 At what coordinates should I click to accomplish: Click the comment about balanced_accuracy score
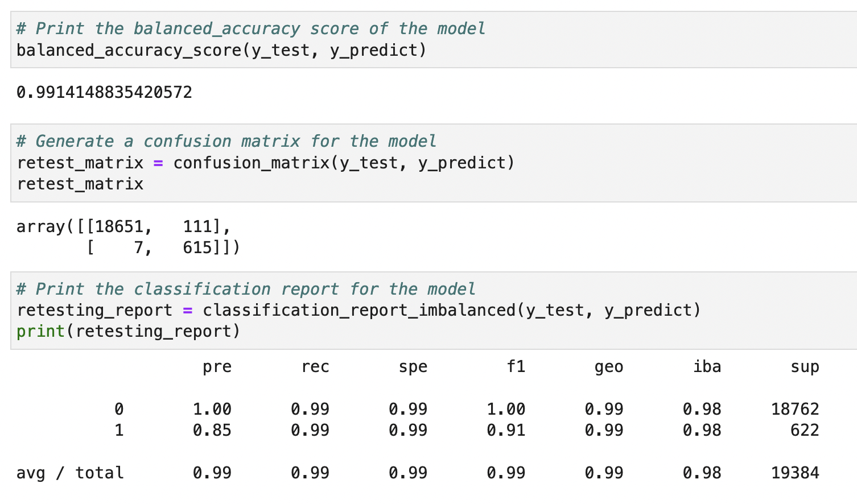coord(250,28)
